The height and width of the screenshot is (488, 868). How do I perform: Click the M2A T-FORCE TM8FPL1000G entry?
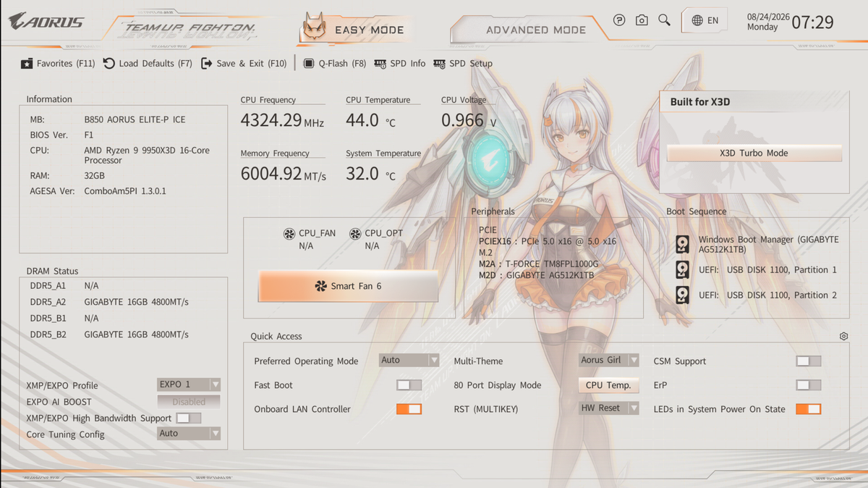pyautogui.click(x=539, y=264)
